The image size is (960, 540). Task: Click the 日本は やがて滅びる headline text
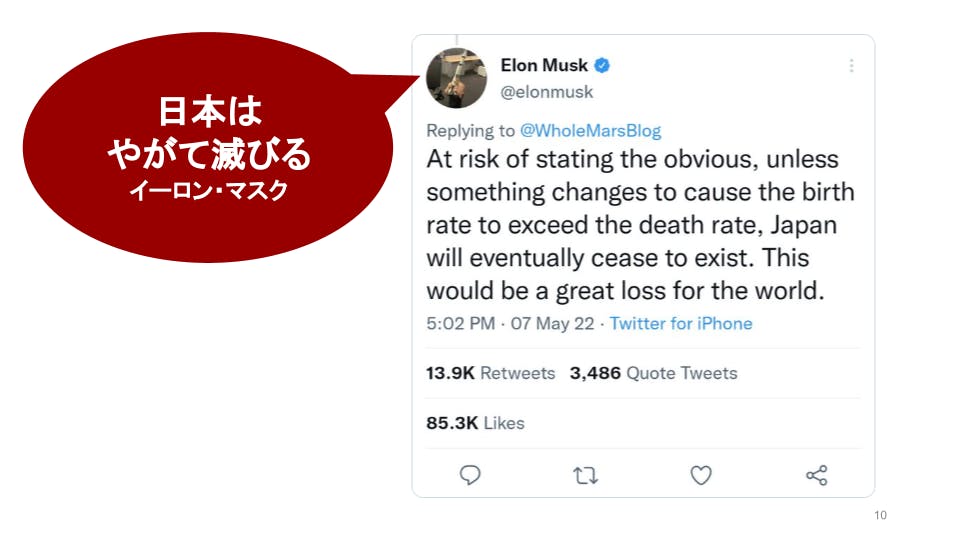coord(209,134)
